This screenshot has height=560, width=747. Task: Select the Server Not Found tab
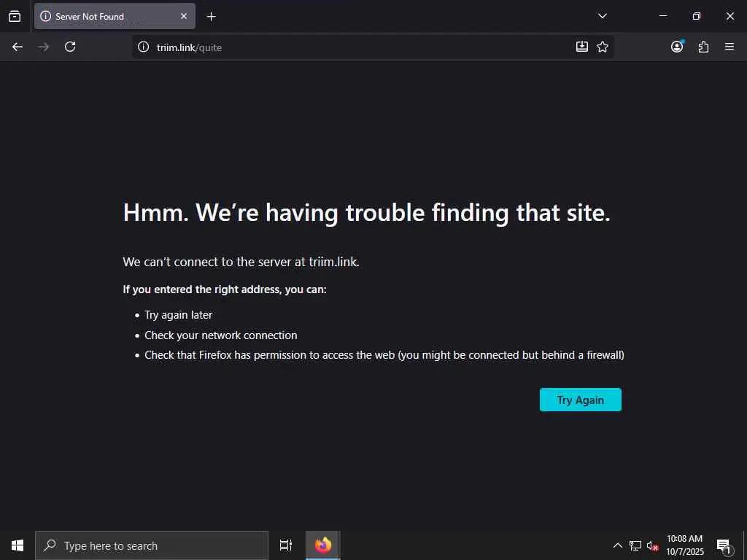(115, 16)
